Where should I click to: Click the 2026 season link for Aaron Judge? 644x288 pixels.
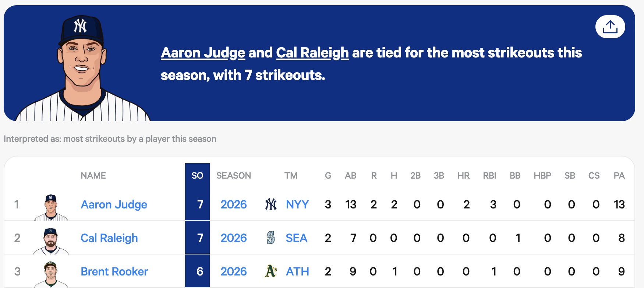[x=233, y=204]
